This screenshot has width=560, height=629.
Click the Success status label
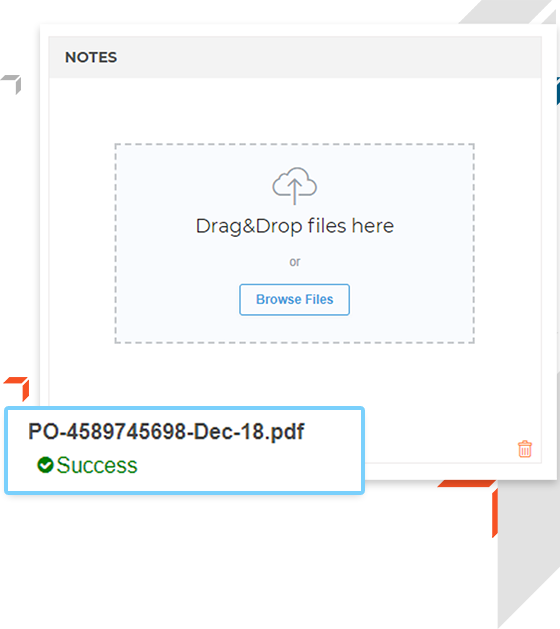coord(97,465)
